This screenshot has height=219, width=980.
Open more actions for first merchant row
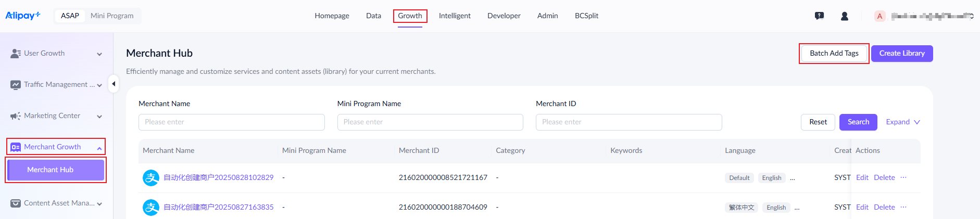(x=903, y=177)
